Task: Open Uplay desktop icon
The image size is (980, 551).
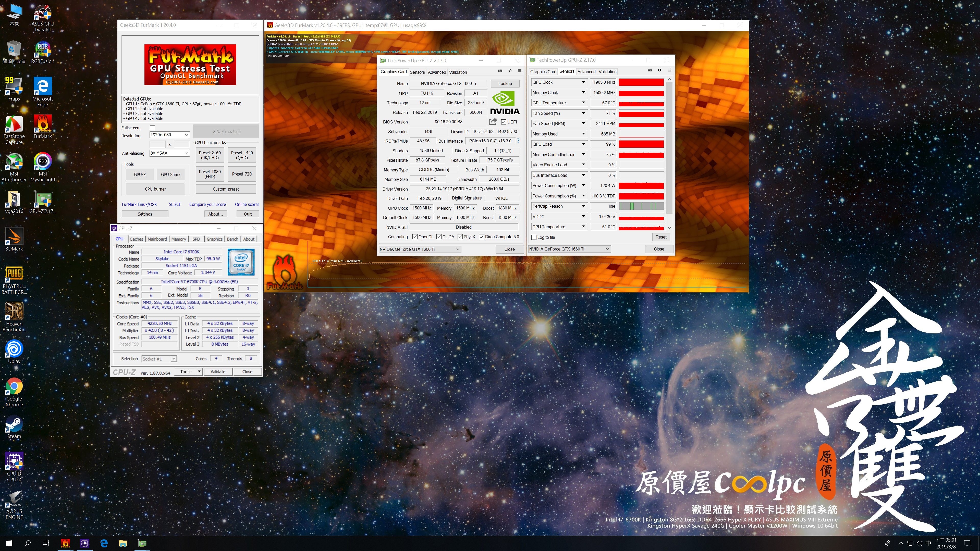Action: coord(14,352)
